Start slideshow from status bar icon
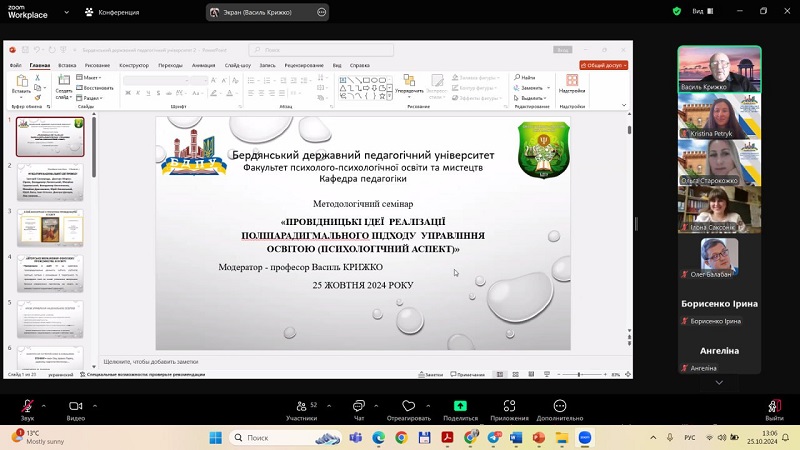 pyautogui.click(x=547, y=374)
